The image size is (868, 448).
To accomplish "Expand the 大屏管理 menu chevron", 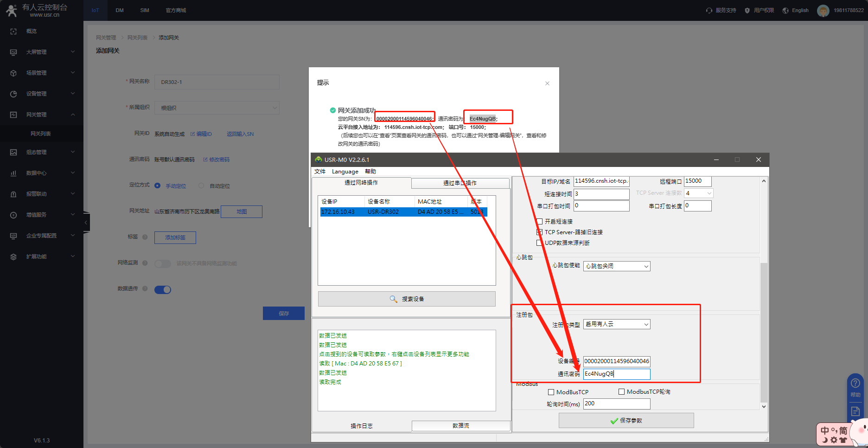I will [x=73, y=52].
